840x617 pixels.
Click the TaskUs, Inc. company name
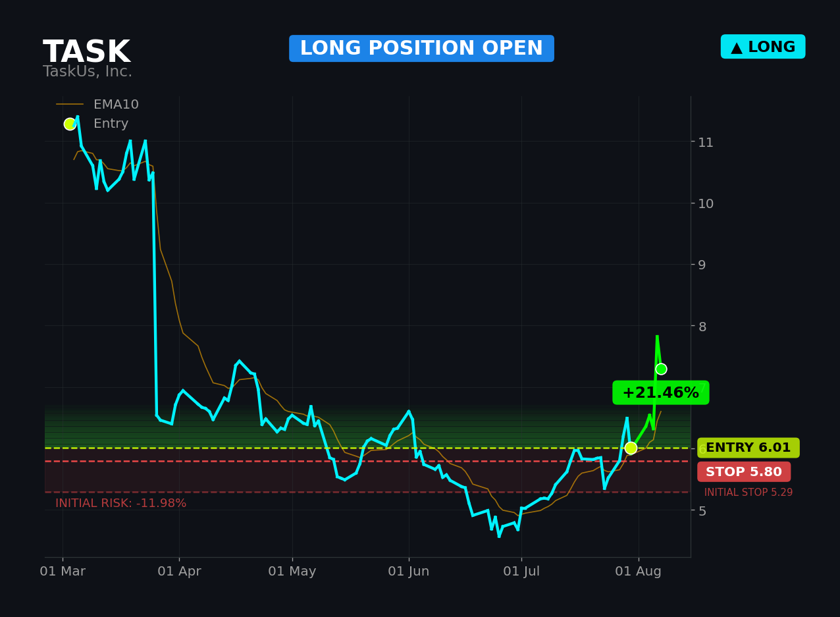click(88, 72)
